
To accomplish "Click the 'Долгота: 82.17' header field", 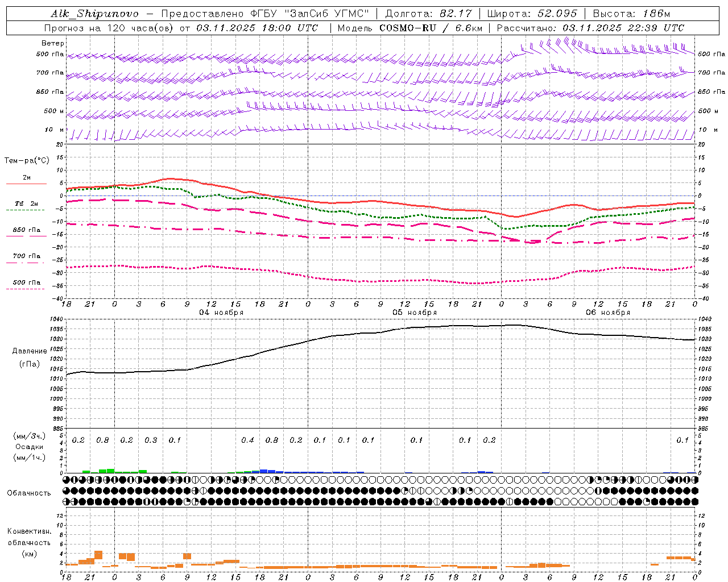I will click(428, 14).
